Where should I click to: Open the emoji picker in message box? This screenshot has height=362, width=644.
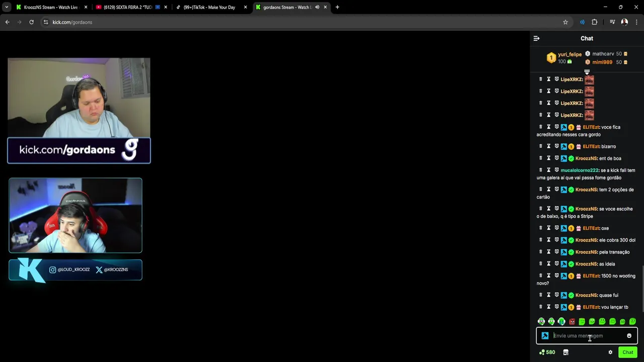pos(629,336)
